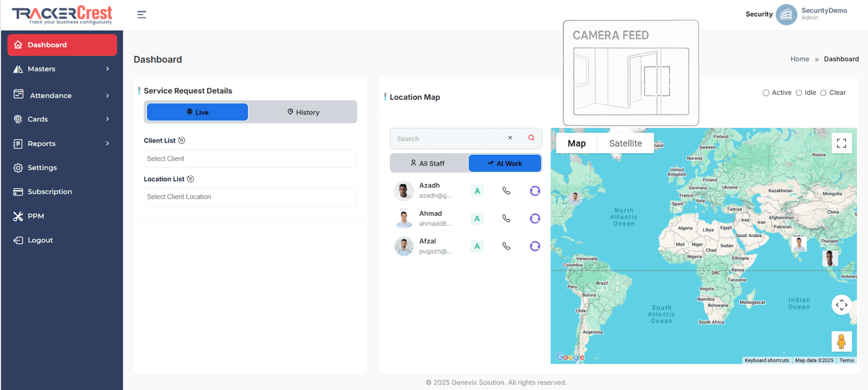Expand the Masters sidebar menu
The width and height of the screenshot is (868, 390).
point(62,69)
